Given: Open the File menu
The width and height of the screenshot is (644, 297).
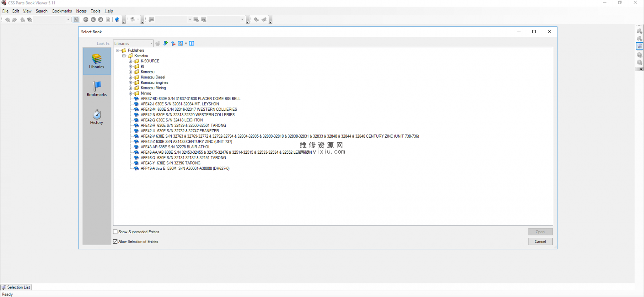Looking at the screenshot, I should (5, 11).
